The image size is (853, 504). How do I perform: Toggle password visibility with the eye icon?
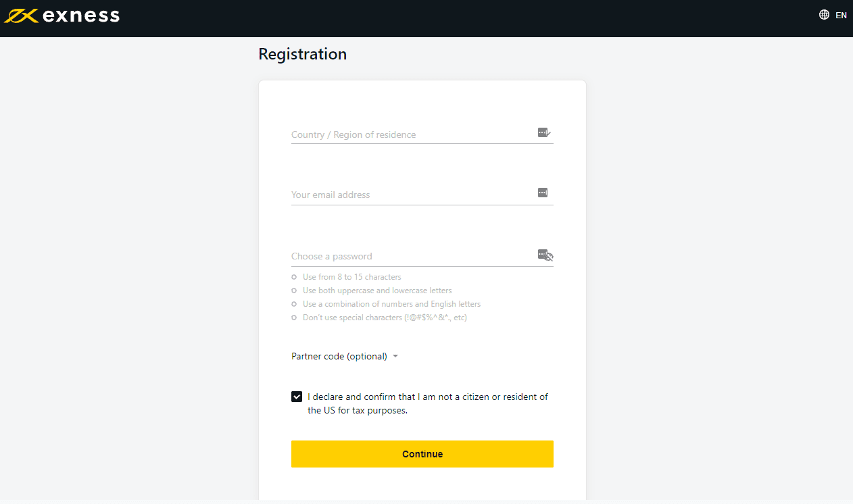(x=550, y=257)
